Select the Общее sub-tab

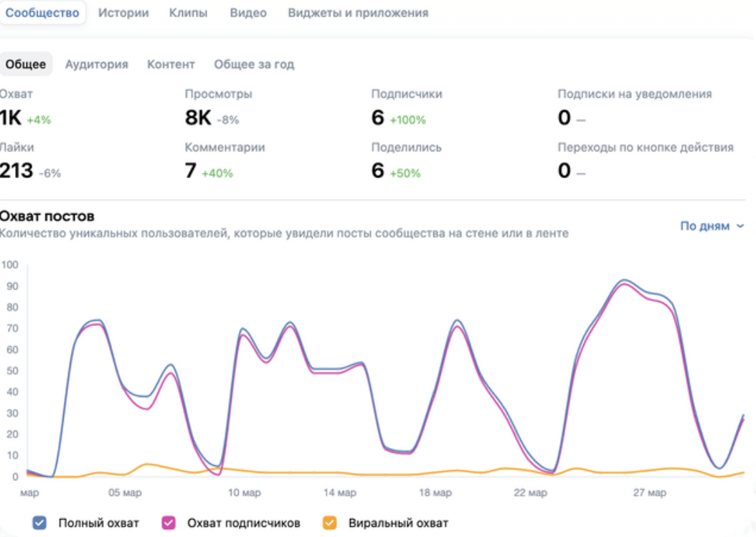pos(26,64)
